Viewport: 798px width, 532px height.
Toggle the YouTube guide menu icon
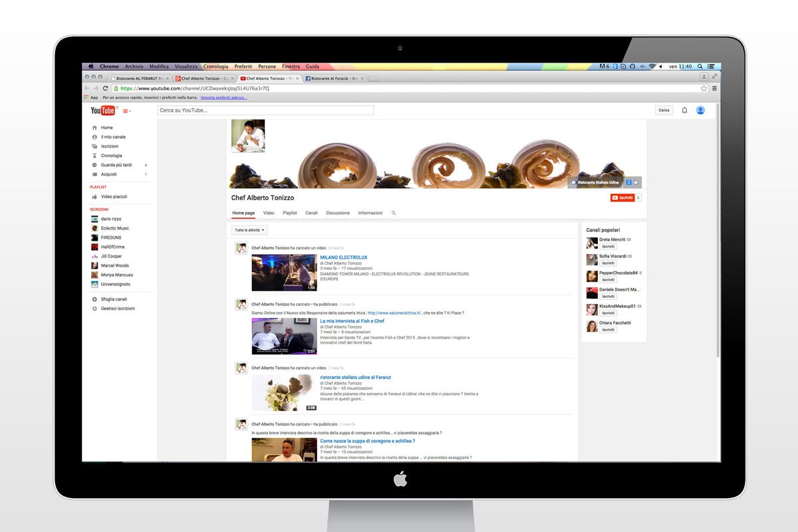[126, 111]
